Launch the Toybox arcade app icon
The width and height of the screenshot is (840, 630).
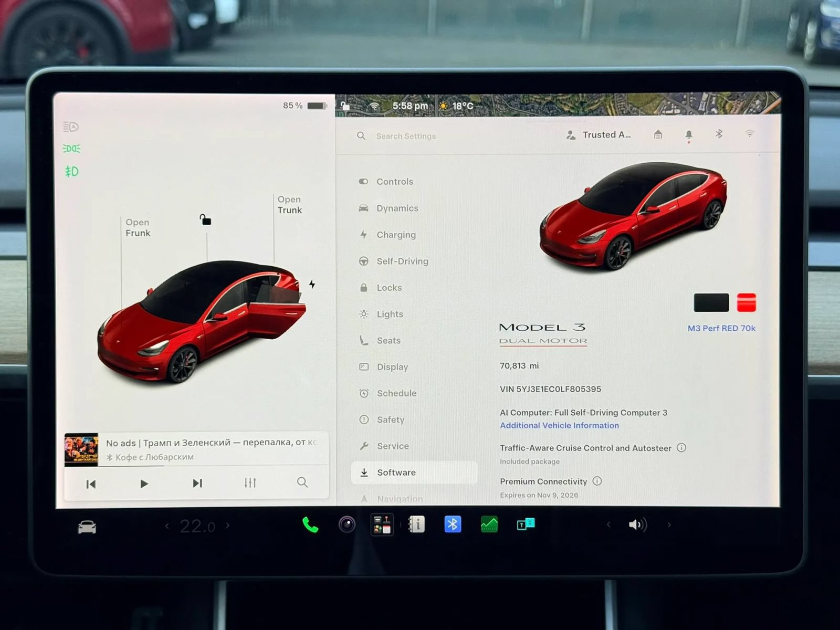(382, 524)
